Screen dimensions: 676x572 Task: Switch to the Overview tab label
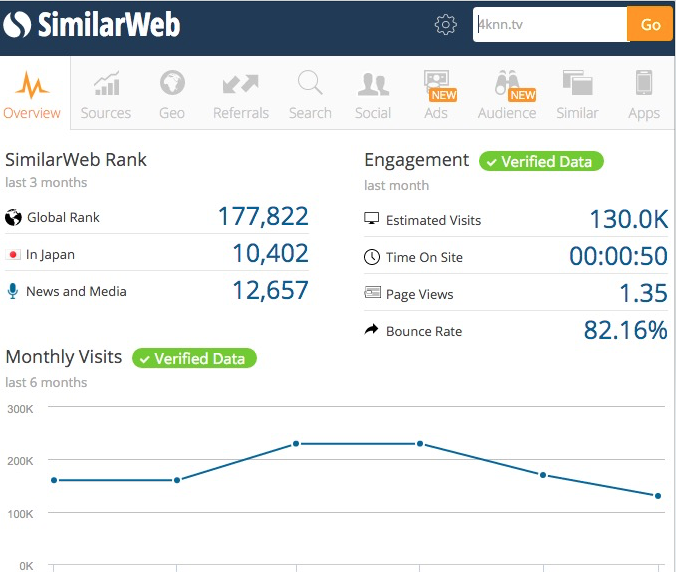(x=32, y=113)
